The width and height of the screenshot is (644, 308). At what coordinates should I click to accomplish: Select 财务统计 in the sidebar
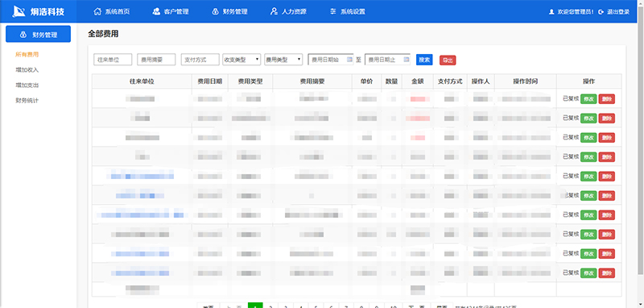tap(27, 100)
